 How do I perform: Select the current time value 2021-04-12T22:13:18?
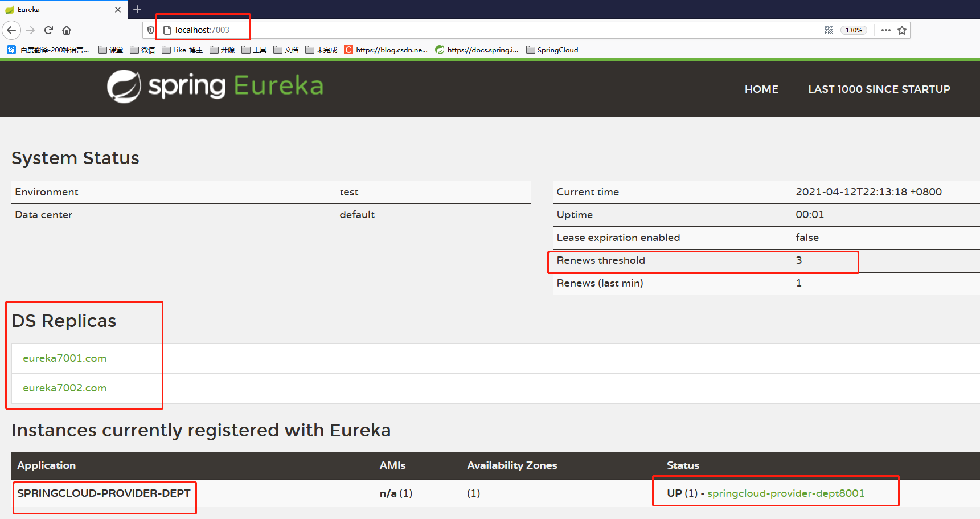(x=869, y=192)
